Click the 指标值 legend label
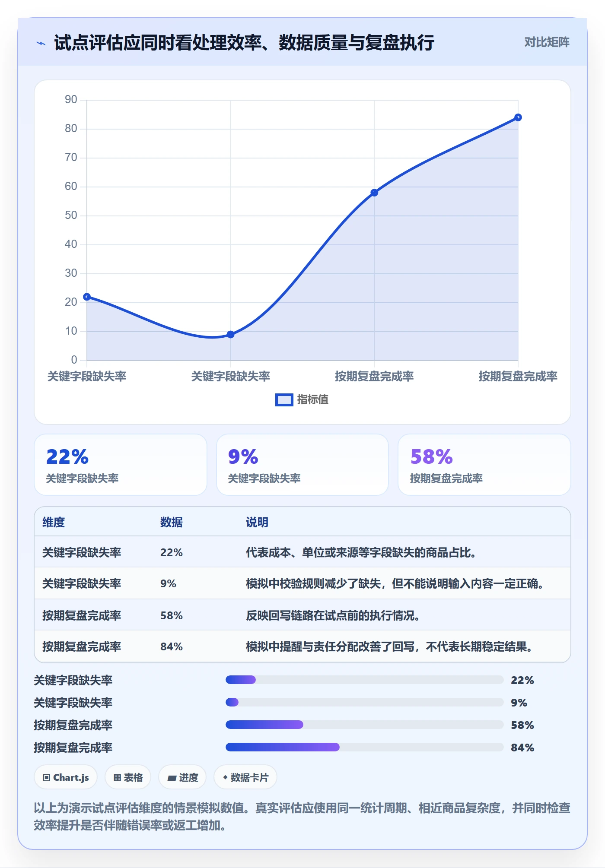Screen dimensions: 605x868 [312, 400]
